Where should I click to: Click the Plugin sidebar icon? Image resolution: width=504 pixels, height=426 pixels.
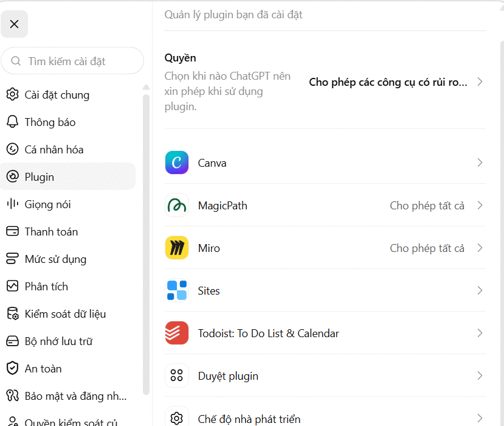tap(13, 176)
